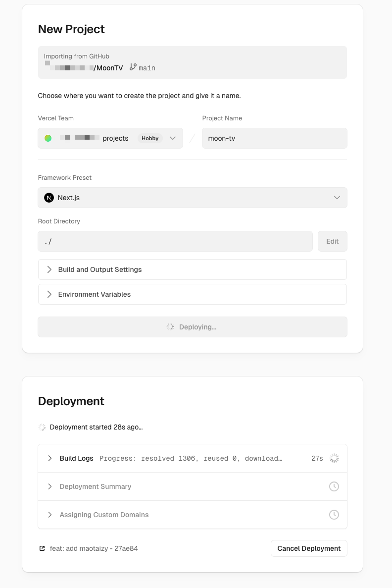Viewport: 392px width, 588px height.
Task: Open the Vercel Team dropdown
Action: (110, 138)
